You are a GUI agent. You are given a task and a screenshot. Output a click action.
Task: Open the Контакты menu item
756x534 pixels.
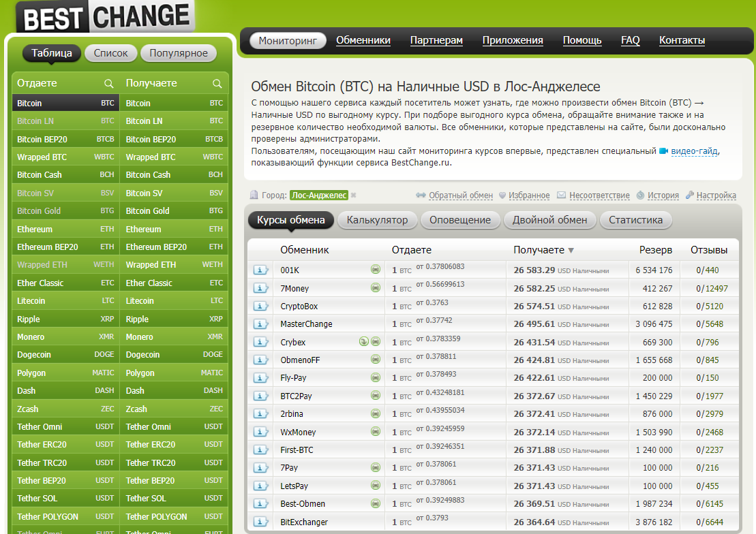point(682,40)
